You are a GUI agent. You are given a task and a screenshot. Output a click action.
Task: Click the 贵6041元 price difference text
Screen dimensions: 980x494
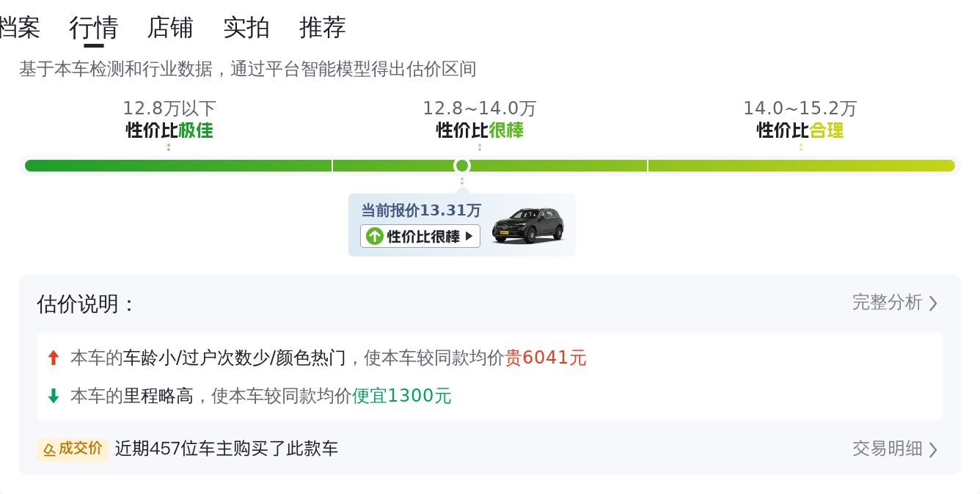(546, 358)
